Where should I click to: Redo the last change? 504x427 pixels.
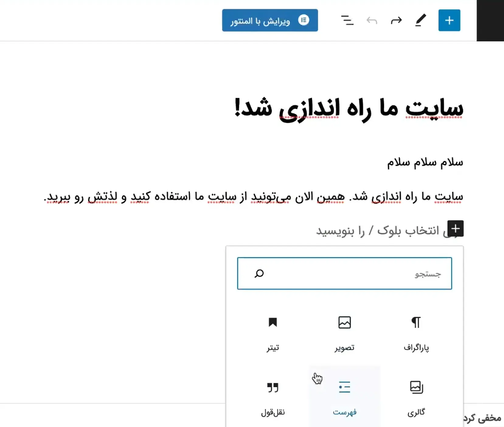pos(396,20)
